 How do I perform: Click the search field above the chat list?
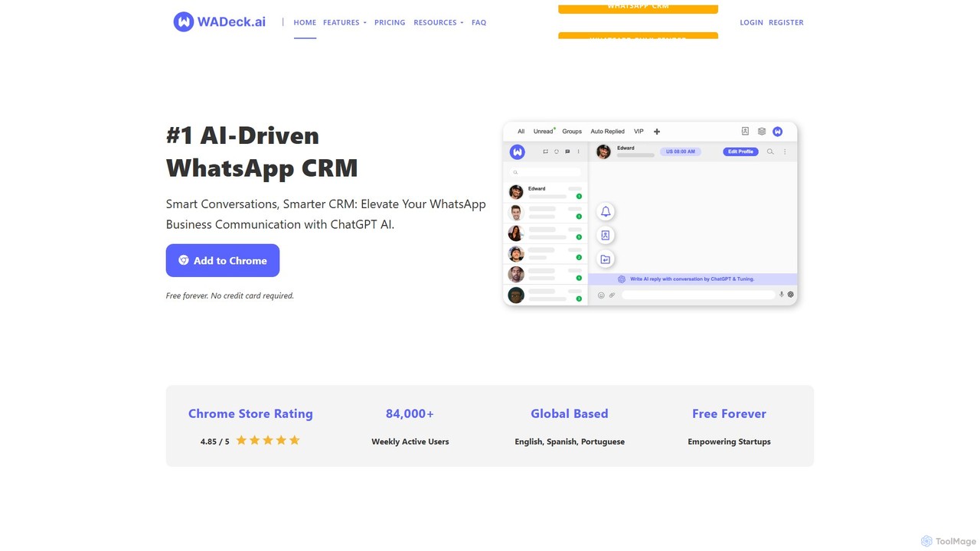point(545,172)
